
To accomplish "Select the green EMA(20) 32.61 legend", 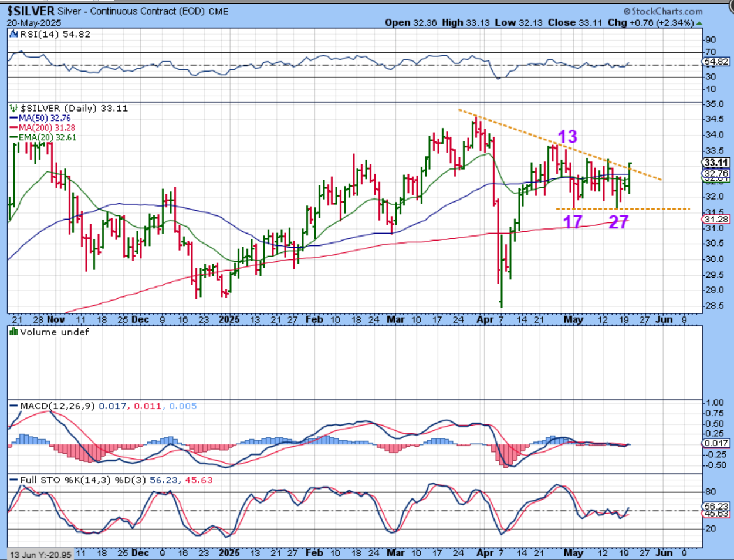I will point(43,137).
